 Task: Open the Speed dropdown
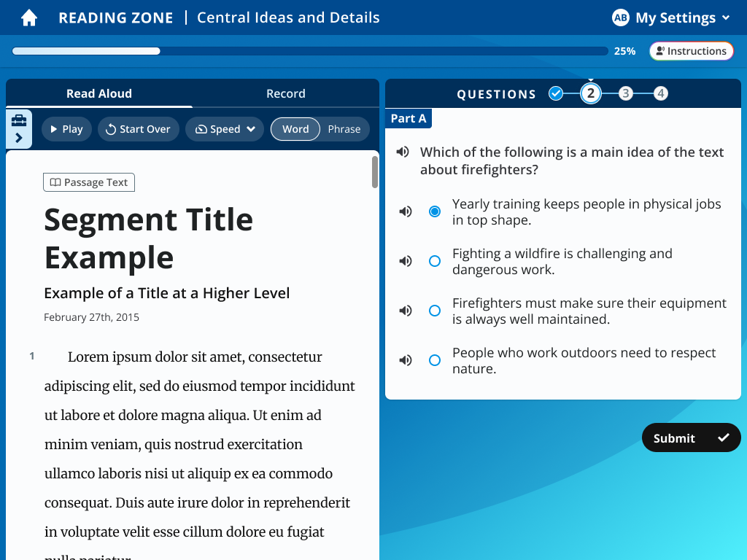[225, 129]
